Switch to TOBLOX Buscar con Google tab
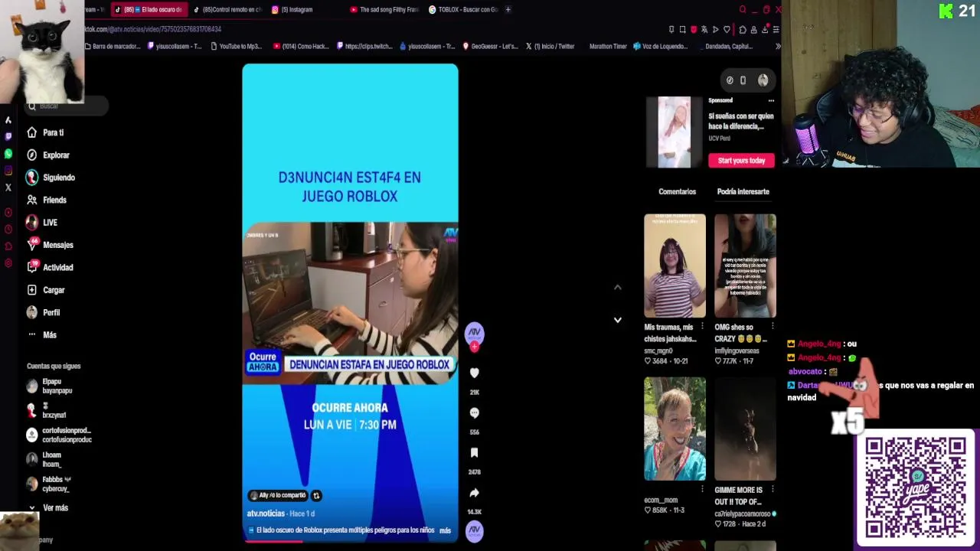Viewport: 980px width, 551px height. 463,10
